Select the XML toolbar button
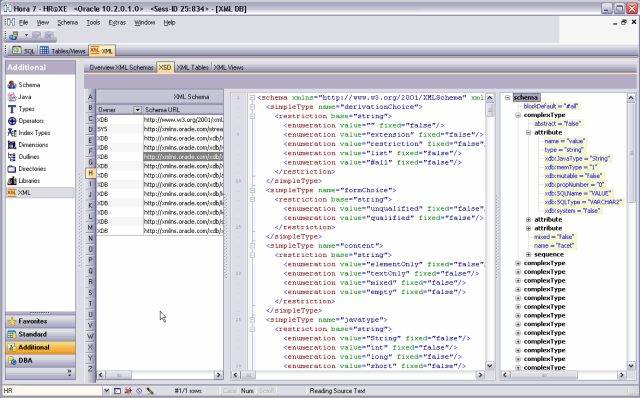This screenshot has height=398, width=640. point(102,51)
